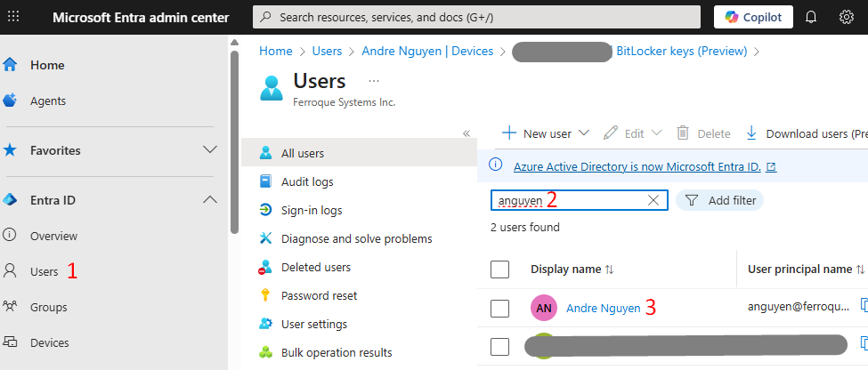The width and height of the screenshot is (868, 370).
Task: Collapse the Users blade menu with double chevron
Action: [x=466, y=133]
